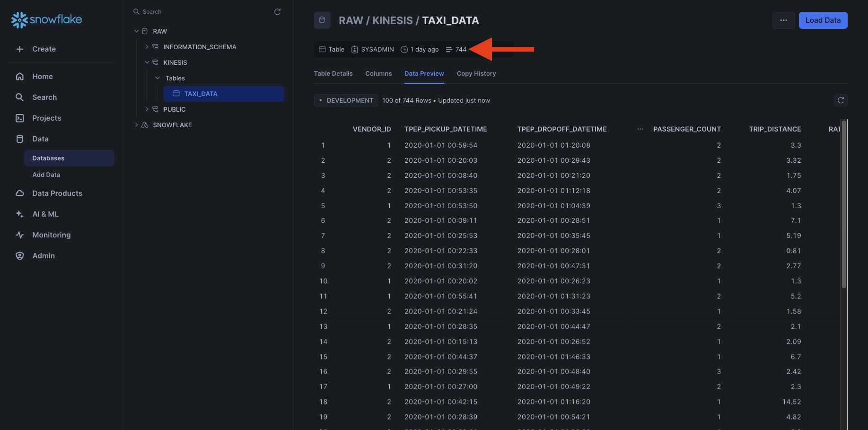
Task: Click the TRIP_DISTANCE column header
Action: (775, 129)
